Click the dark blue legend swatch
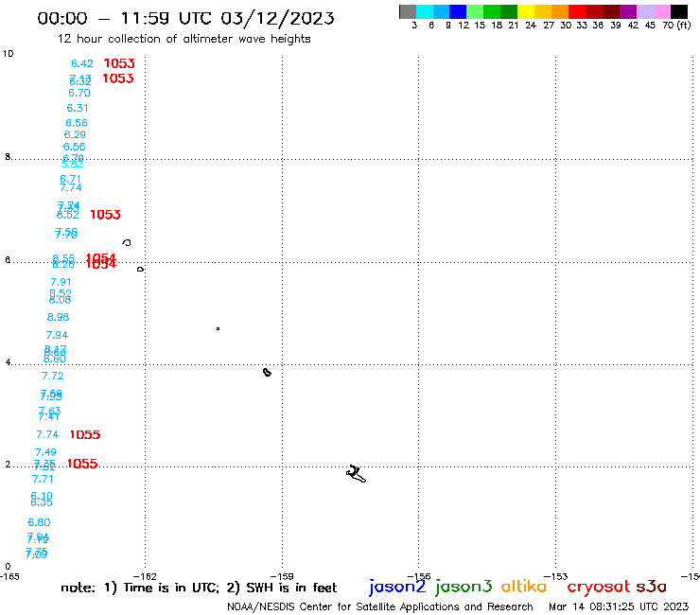700x615 pixels. click(458, 11)
